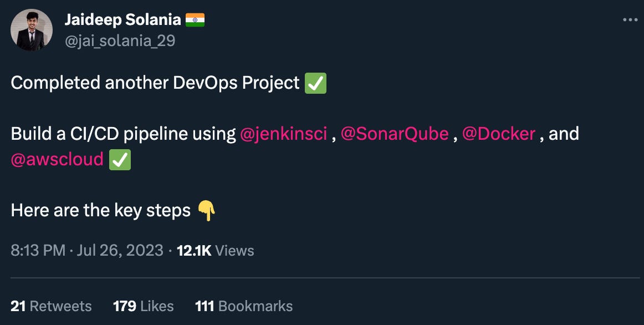Screen dimensions: 644x325
Task: Click the Jul 26, 2023 date
Action: pyautogui.click(x=120, y=251)
